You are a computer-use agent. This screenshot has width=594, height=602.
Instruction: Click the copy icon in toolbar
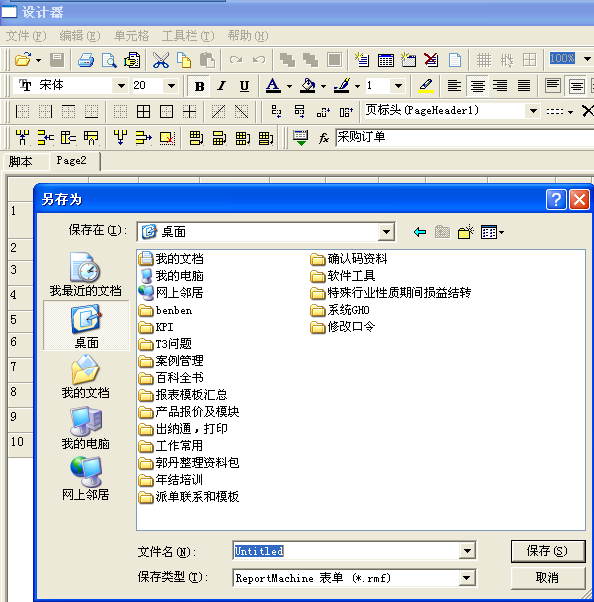tap(184, 60)
